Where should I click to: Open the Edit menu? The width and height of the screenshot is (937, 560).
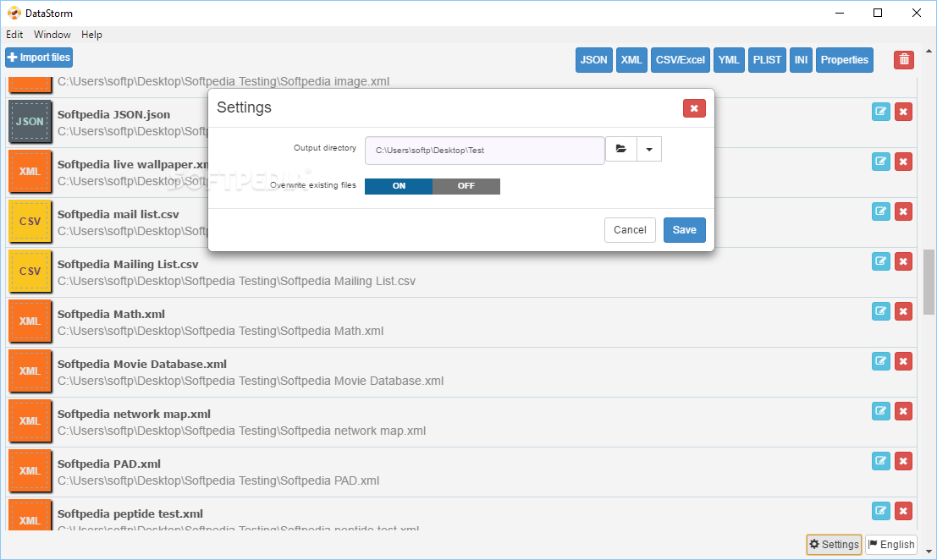14,35
